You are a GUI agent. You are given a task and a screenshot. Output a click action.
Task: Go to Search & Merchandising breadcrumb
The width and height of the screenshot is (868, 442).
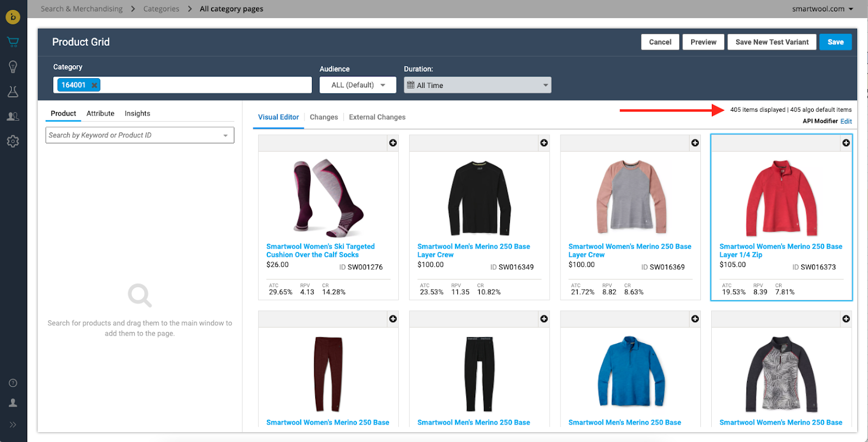tap(81, 9)
